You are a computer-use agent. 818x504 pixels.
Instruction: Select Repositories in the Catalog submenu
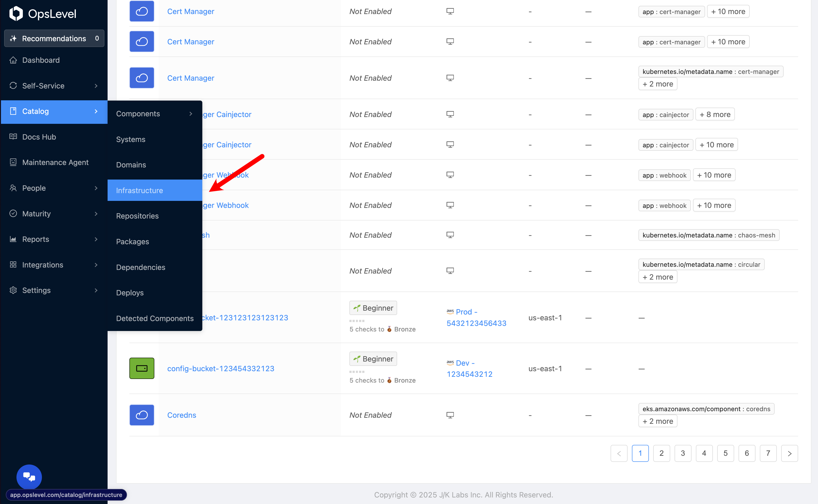(137, 216)
